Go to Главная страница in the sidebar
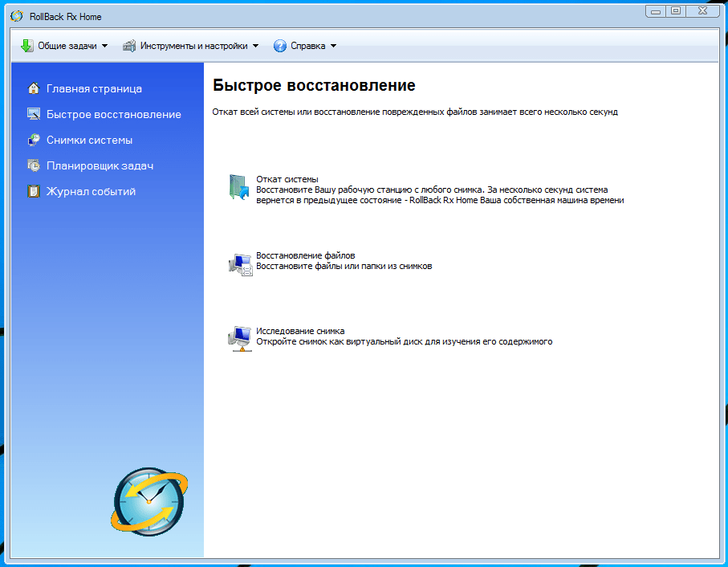The image size is (728, 567). point(94,88)
